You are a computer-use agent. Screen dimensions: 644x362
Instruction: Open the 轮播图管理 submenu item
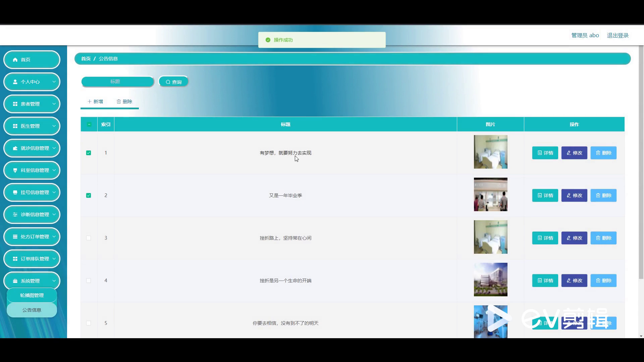tap(32, 295)
